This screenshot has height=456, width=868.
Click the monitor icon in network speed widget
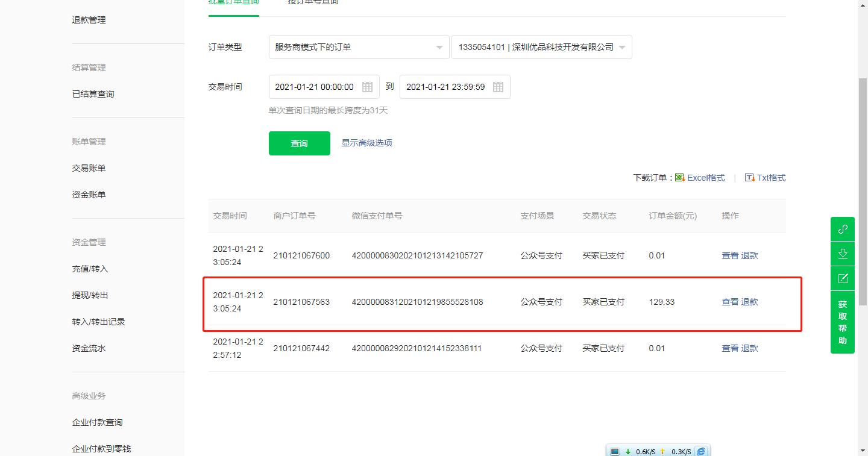point(615,451)
